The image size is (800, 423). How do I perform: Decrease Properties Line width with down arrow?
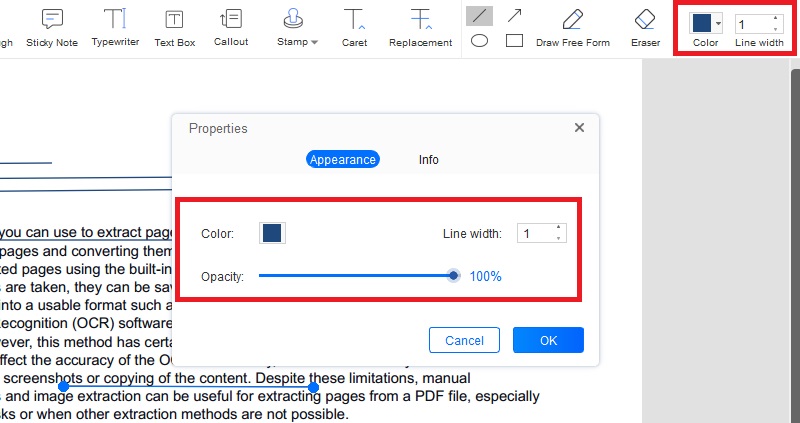point(559,238)
